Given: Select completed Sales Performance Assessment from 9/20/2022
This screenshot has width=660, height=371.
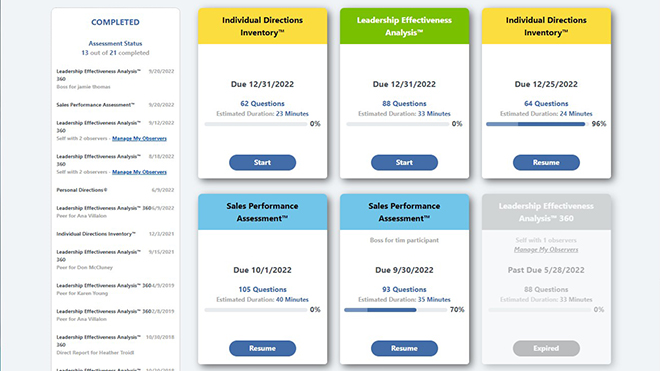Looking at the screenshot, I should [115, 105].
